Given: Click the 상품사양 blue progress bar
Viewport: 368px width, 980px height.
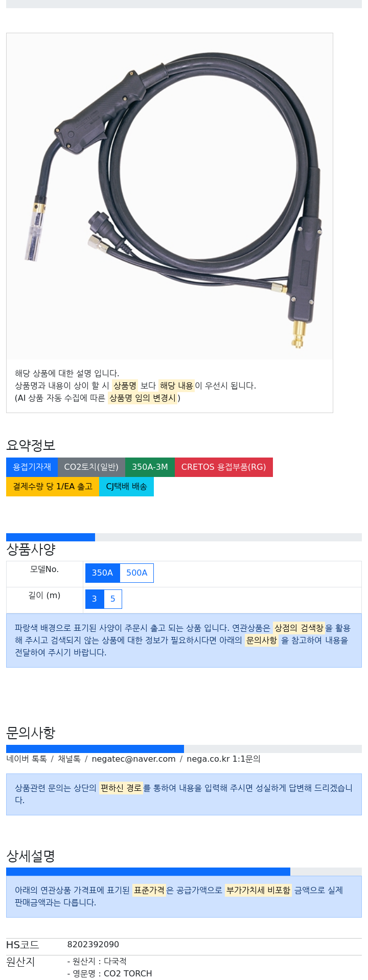Looking at the screenshot, I should point(51,537).
